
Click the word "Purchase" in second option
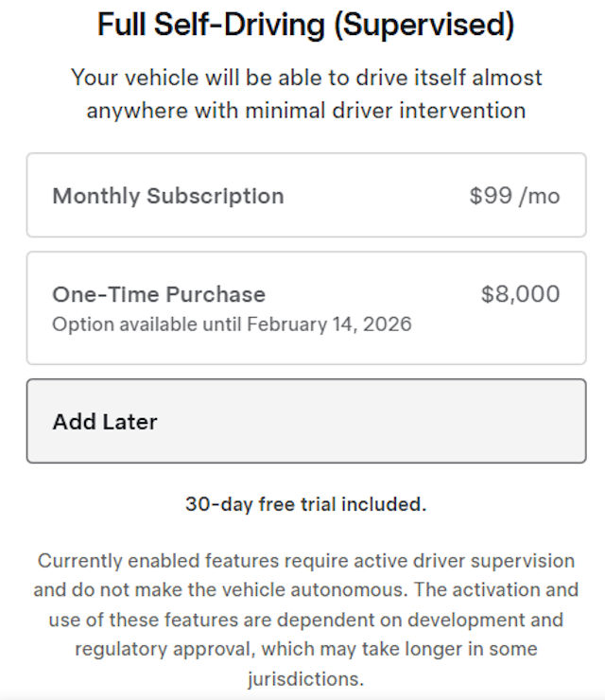[x=215, y=294]
